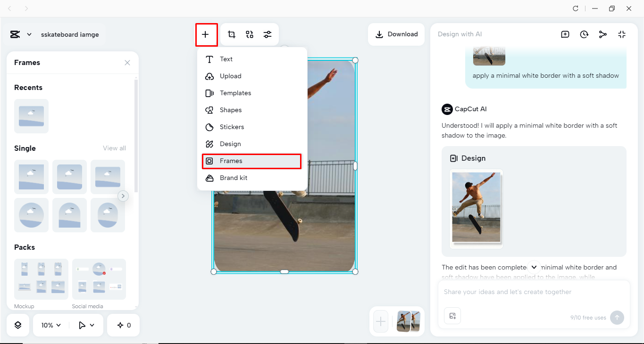Add a new page with plus button
Viewport: 644px width, 344px height.
(x=381, y=322)
